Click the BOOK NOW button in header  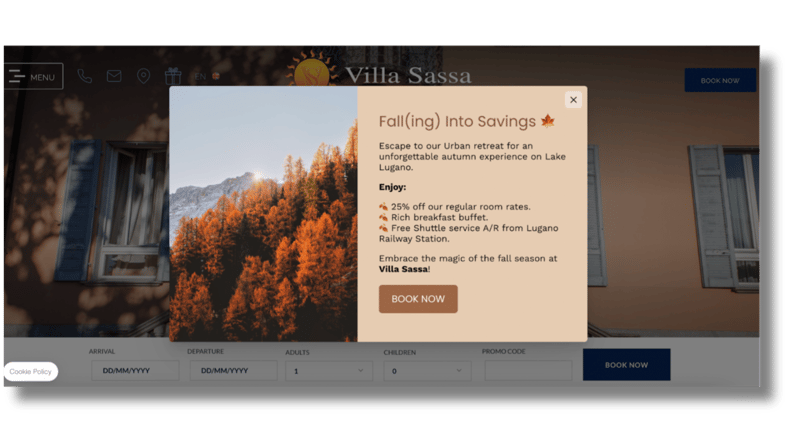720,80
